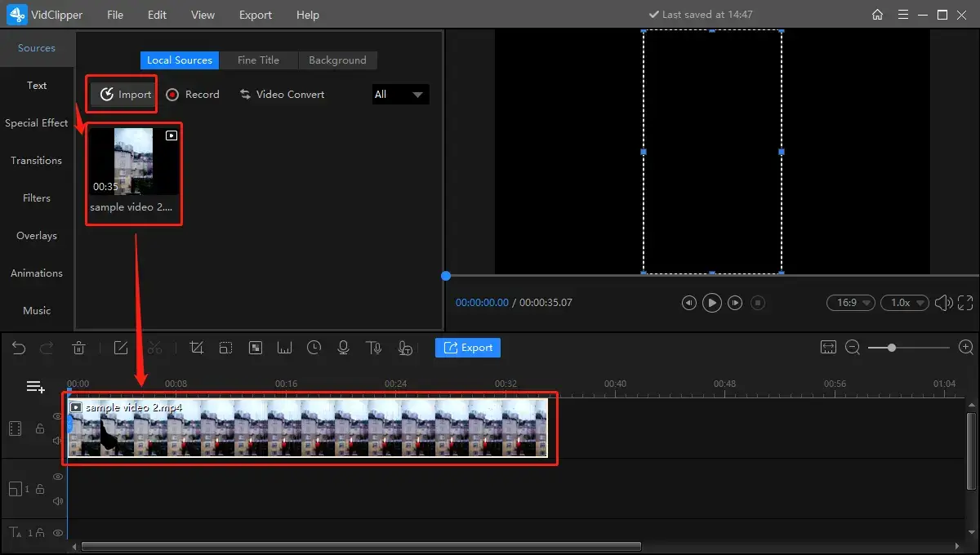
Task: Click the duration clock icon
Action: tap(314, 348)
